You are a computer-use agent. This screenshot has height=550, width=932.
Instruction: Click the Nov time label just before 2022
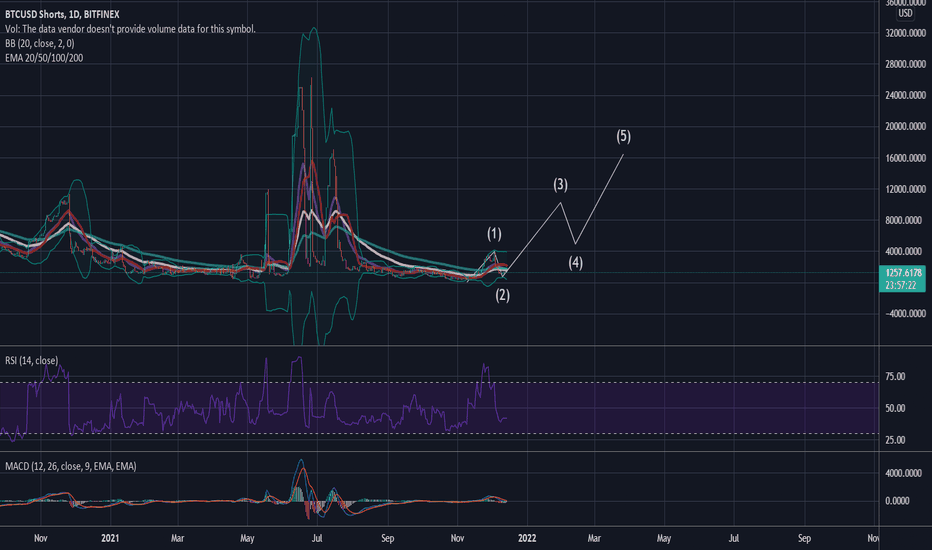(457, 538)
